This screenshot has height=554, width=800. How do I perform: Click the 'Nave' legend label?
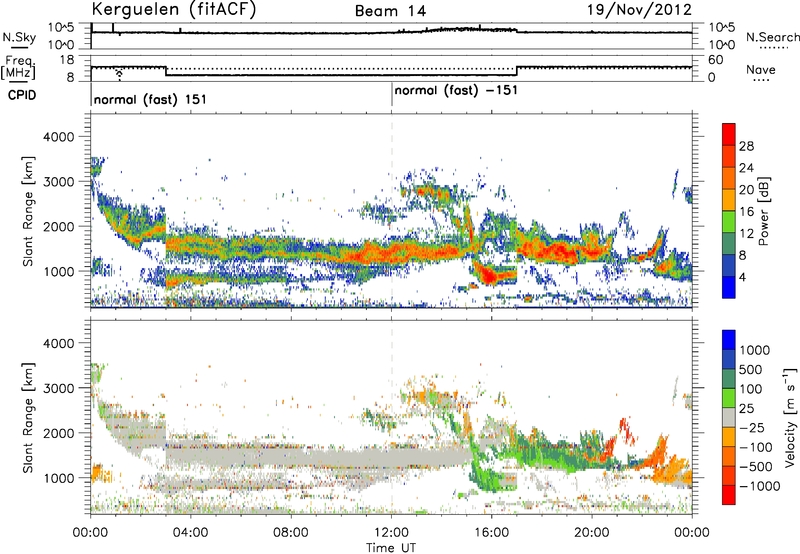pos(761,70)
